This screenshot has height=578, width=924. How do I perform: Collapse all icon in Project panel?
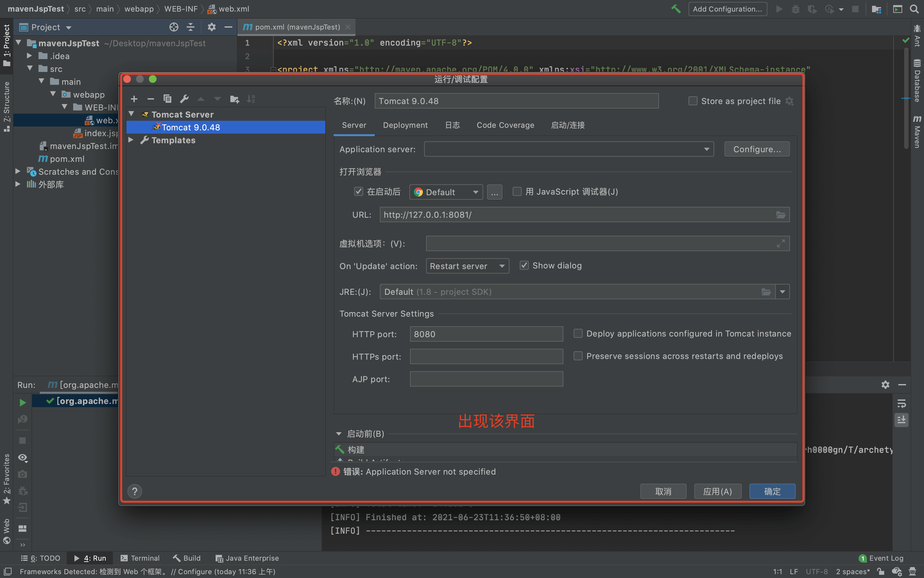(191, 27)
